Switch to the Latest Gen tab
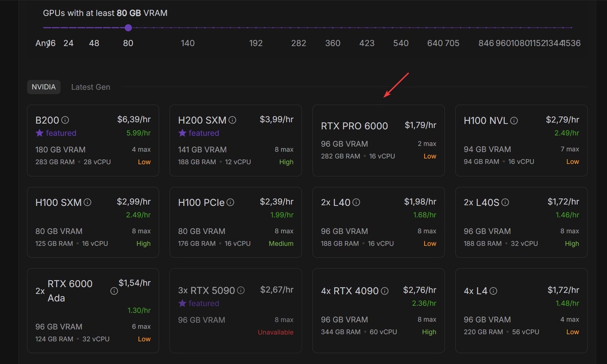The width and height of the screenshot is (607, 364). point(91,87)
